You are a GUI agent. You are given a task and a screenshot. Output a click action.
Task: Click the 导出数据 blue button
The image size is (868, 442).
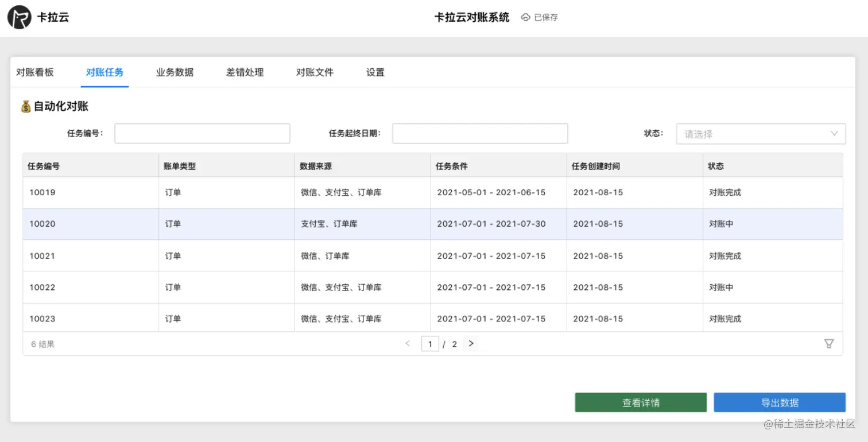pos(779,402)
